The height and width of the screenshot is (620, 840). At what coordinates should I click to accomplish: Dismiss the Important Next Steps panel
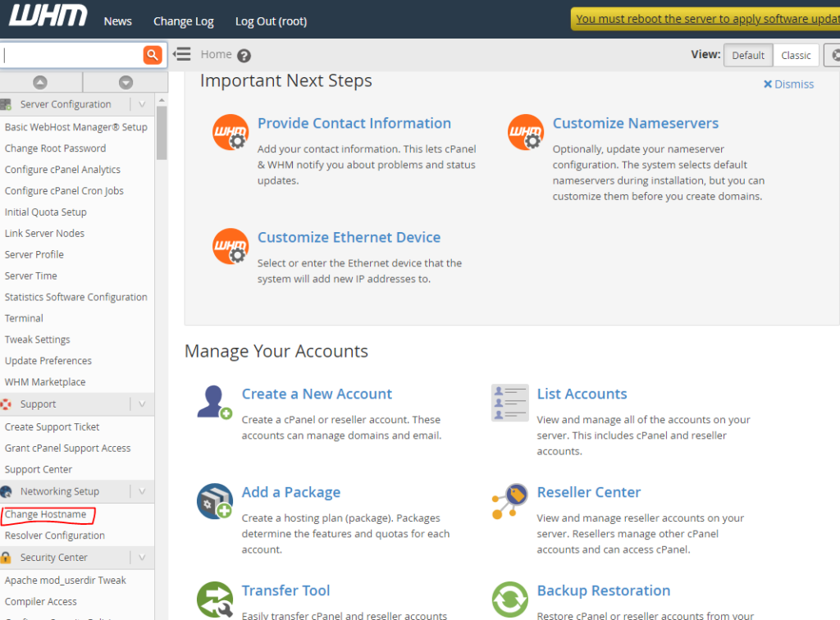tap(788, 84)
